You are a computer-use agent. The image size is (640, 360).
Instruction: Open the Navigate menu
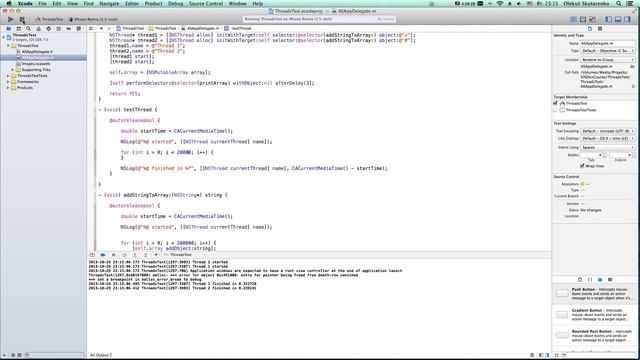click(109, 4)
